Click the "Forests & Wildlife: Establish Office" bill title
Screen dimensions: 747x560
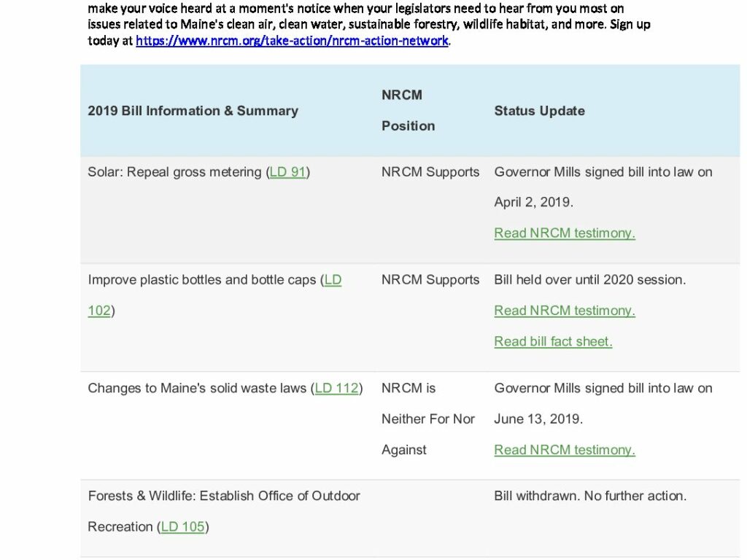pyautogui.click(x=224, y=496)
